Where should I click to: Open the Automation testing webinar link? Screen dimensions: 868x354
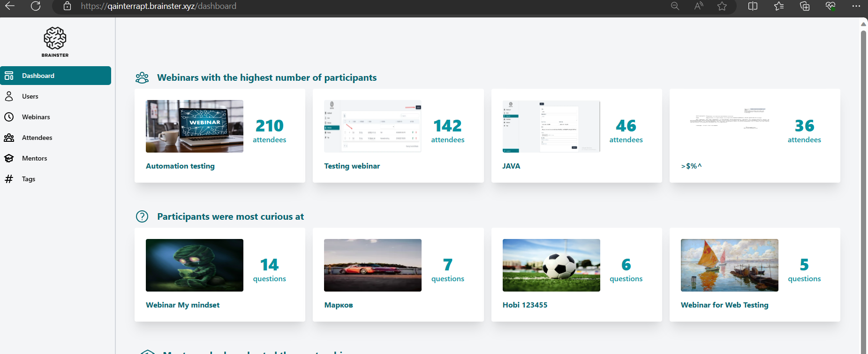tap(180, 166)
